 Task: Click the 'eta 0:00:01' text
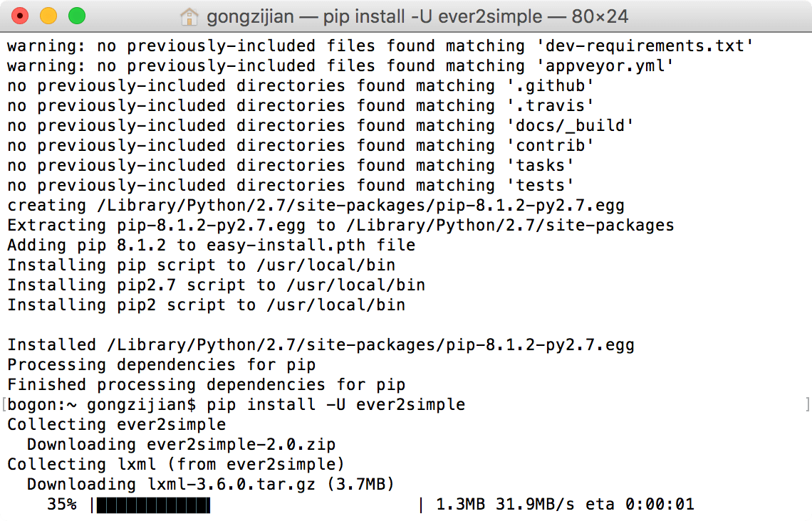640,505
